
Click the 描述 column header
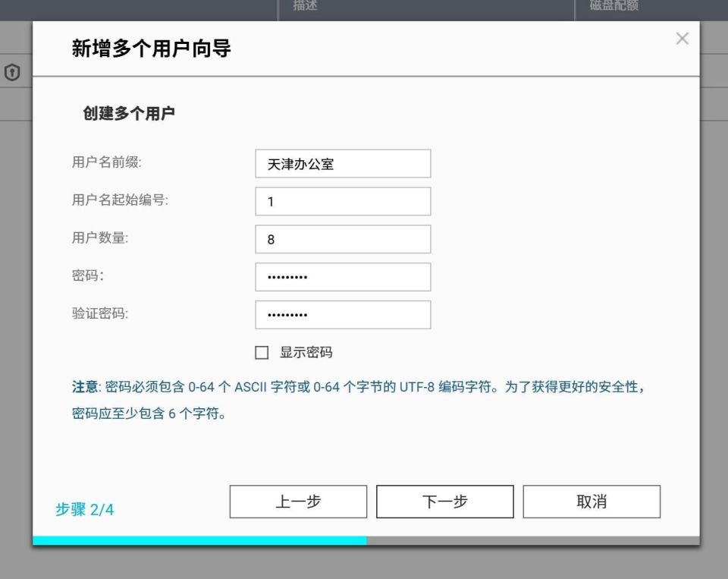(x=306, y=6)
